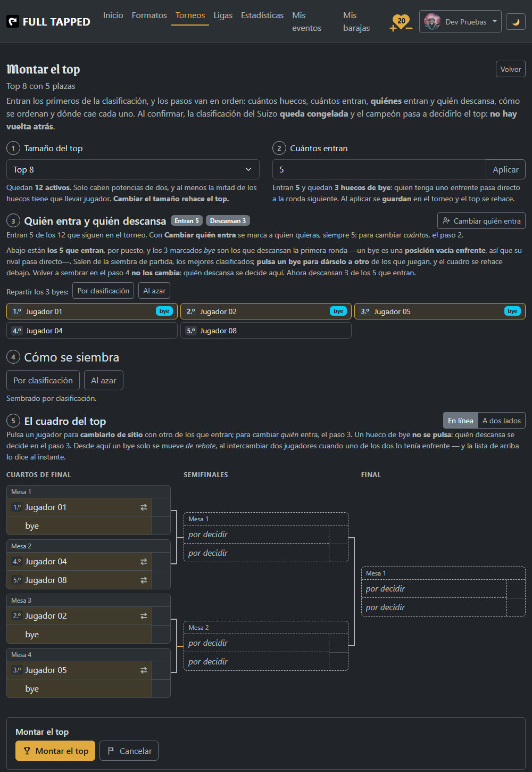Swap Jugador 08 using its swap arrows icon
The width and height of the screenshot is (532, 772).
click(x=144, y=580)
